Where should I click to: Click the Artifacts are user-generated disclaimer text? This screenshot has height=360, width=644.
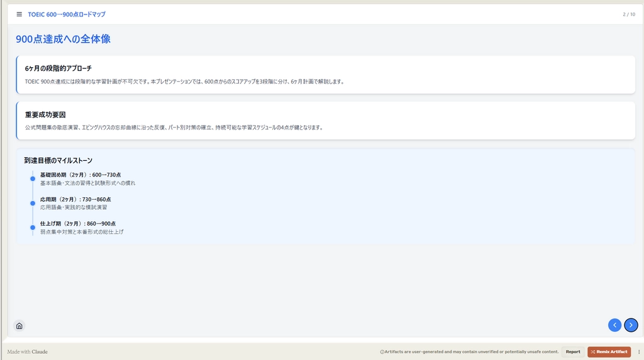tap(472, 352)
